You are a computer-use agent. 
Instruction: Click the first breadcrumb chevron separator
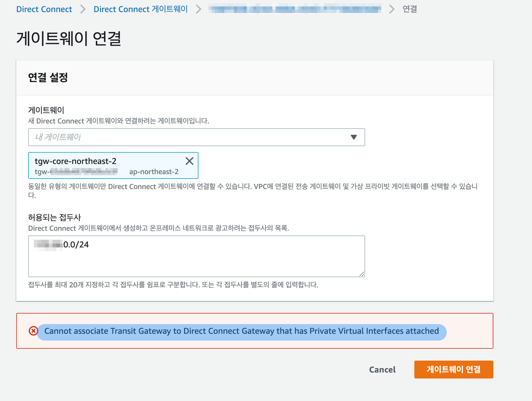tap(83, 9)
